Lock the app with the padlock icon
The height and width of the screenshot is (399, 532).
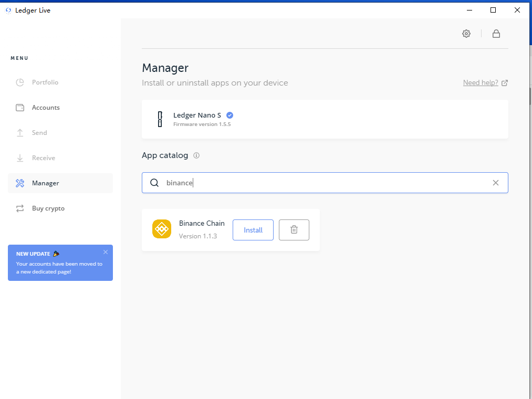click(496, 34)
